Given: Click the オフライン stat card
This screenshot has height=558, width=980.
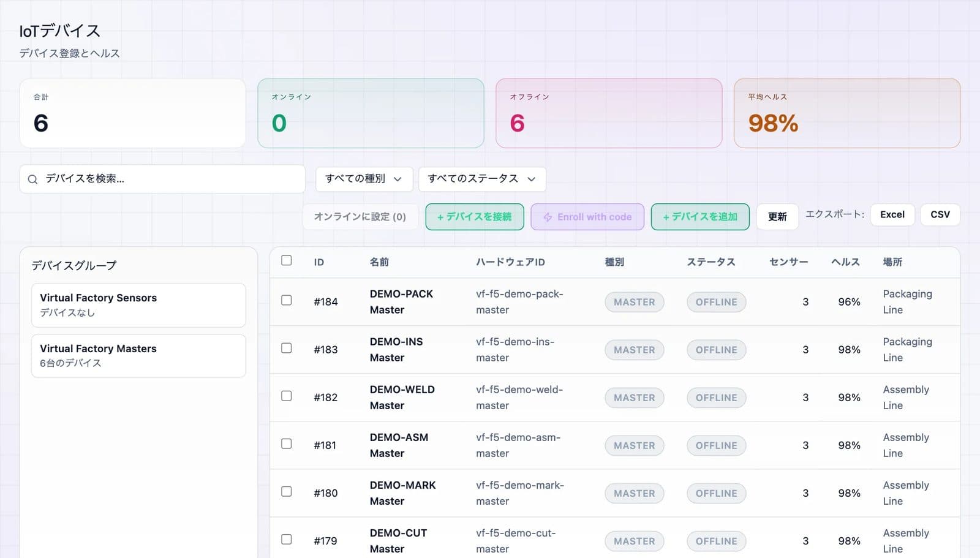Looking at the screenshot, I should pyautogui.click(x=609, y=113).
